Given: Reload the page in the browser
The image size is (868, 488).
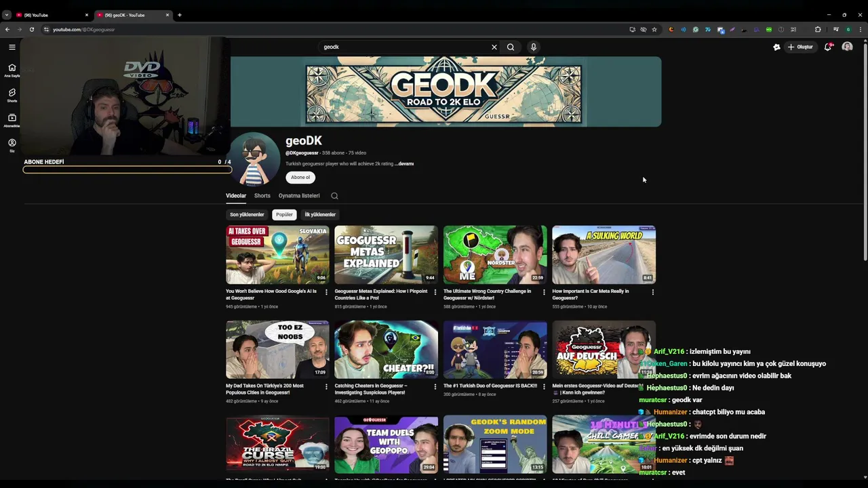Looking at the screenshot, I should 32,29.
